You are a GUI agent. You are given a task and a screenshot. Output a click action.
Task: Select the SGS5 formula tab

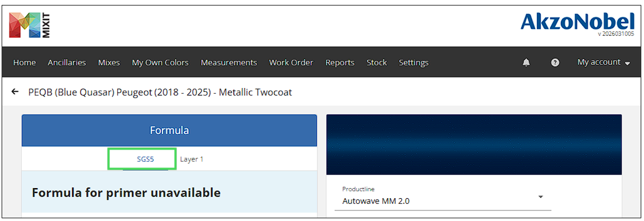tap(146, 159)
